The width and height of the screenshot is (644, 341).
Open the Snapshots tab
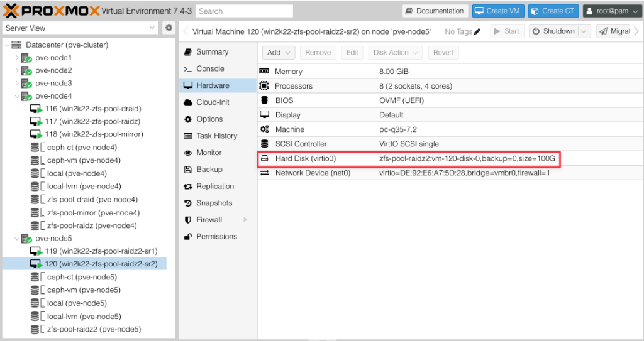218,203
